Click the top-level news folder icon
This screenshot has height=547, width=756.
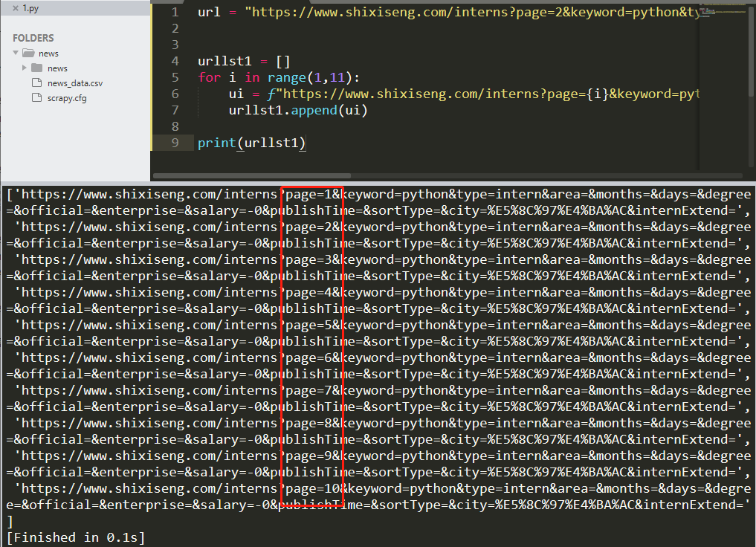click(28, 53)
